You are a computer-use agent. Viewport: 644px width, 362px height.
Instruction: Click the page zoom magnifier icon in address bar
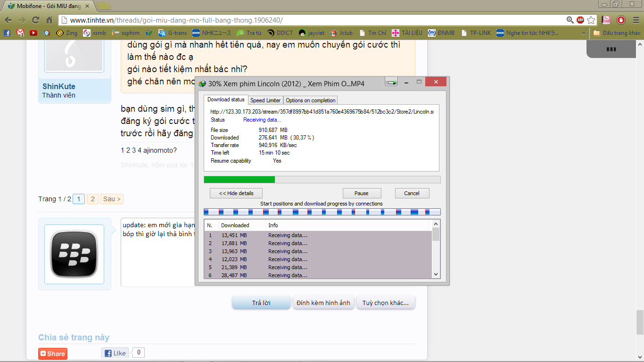point(570,20)
